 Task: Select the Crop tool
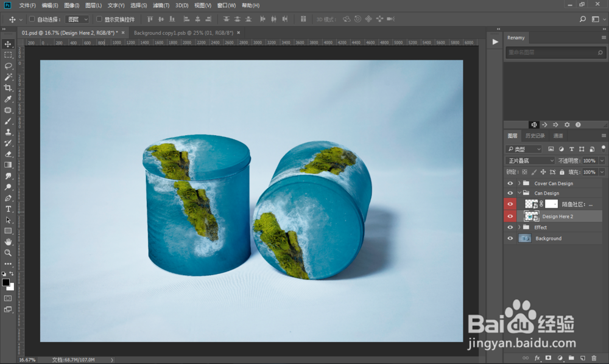coord(8,88)
